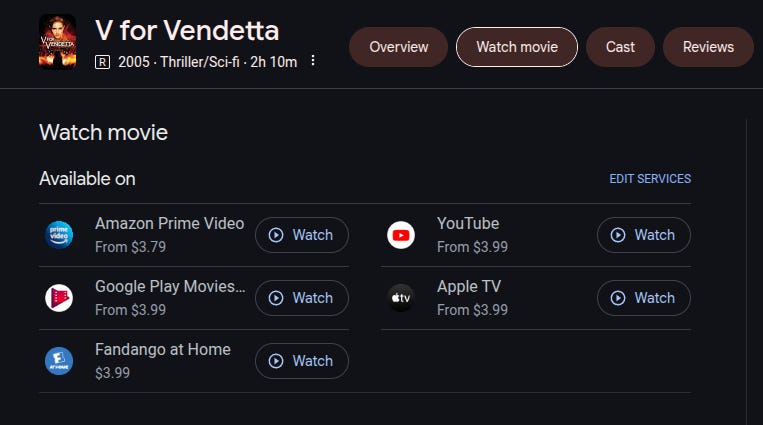The height and width of the screenshot is (425, 763).
Task: Click the Amazon Prime Video logo icon
Action: 59,235
